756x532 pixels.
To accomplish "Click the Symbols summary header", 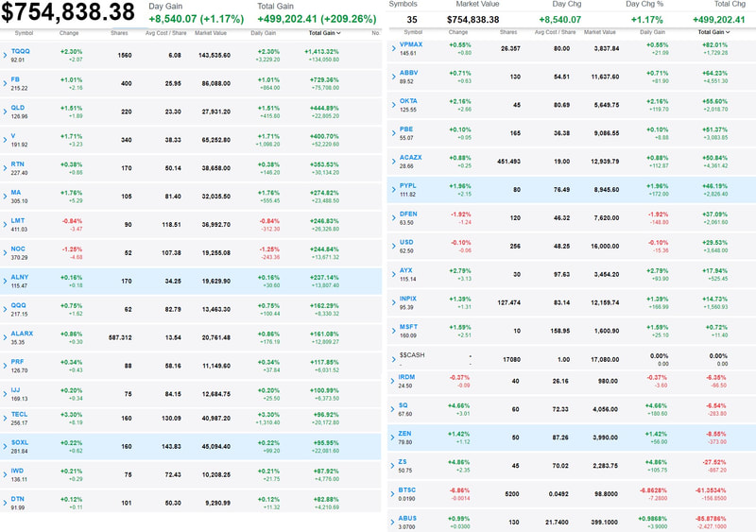I will 404,4.
